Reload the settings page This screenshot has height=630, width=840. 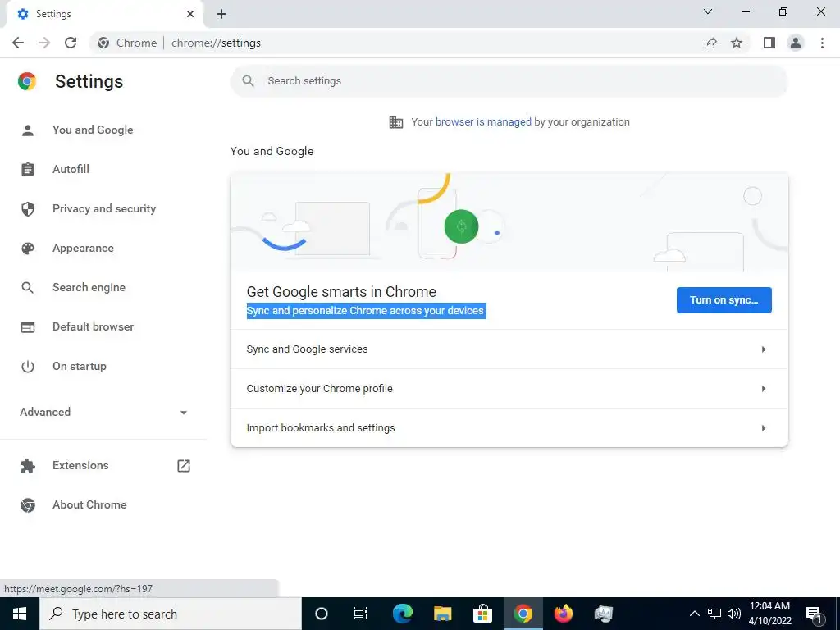coord(71,43)
